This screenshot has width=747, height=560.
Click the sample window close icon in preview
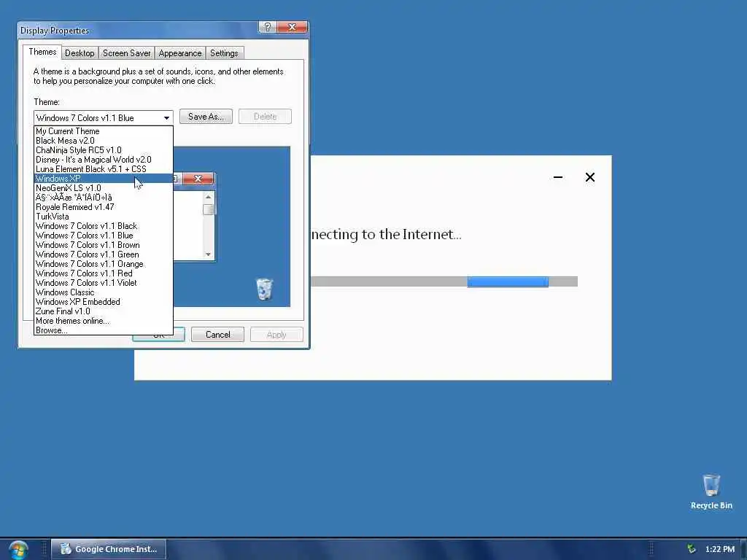(198, 179)
